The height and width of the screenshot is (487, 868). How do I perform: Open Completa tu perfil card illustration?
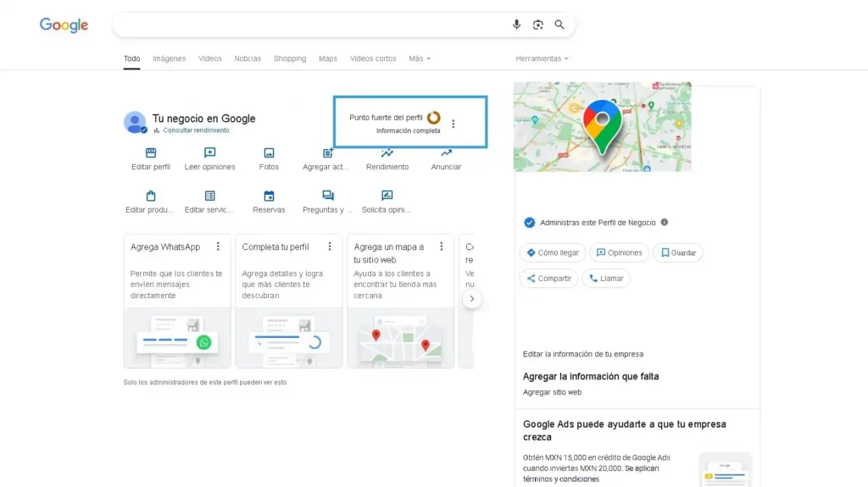[x=289, y=338]
